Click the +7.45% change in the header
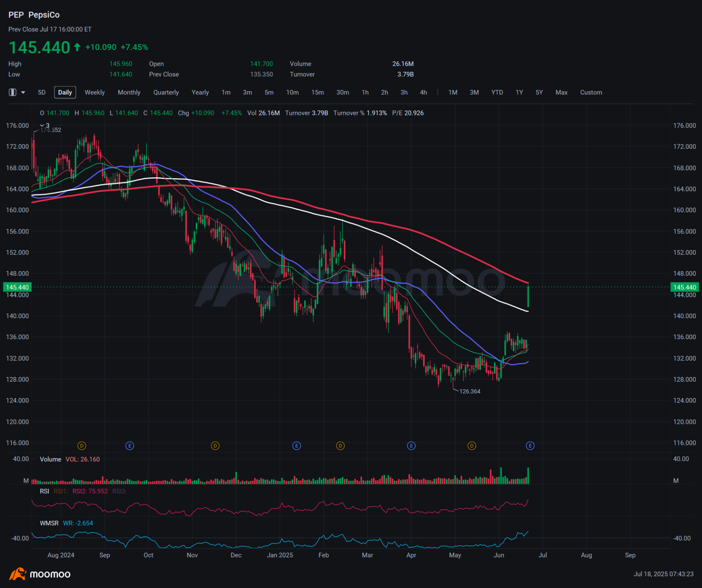Viewport: 702px width, 588px height. click(x=135, y=47)
